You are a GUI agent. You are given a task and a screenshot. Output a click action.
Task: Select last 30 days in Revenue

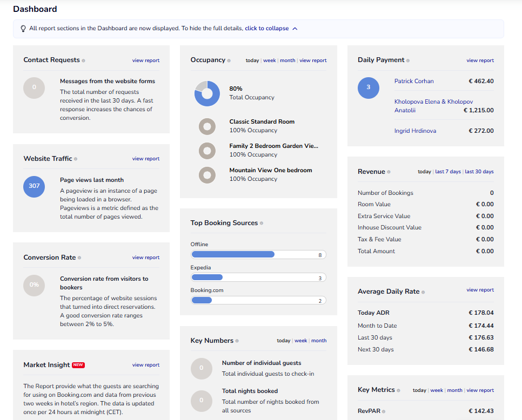pyautogui.click(x=479, y=172)
